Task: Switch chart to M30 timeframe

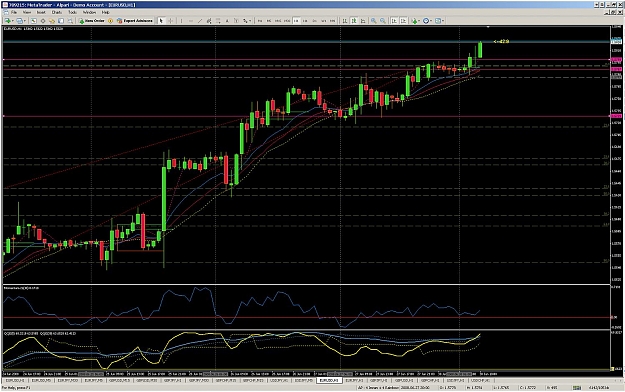Action: coord(287,21)
